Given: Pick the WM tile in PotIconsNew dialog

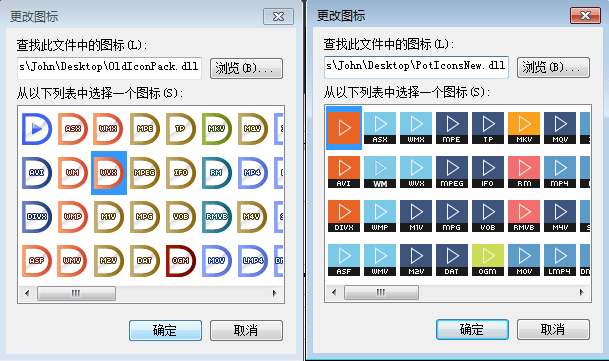Looking at the screenshot, I should (380, 172).
